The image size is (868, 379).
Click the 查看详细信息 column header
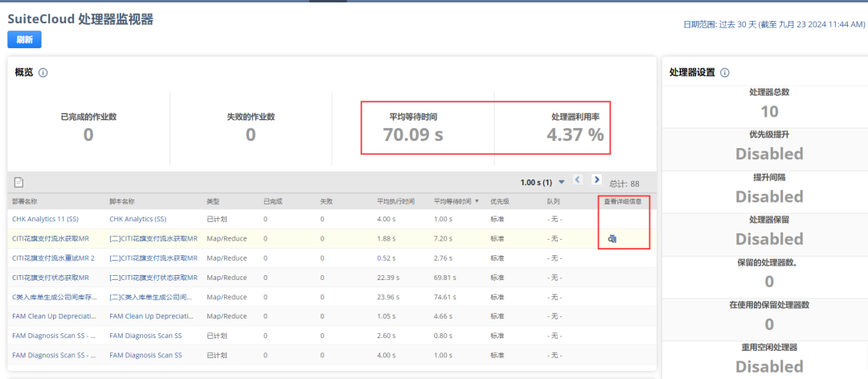[623, 201]
